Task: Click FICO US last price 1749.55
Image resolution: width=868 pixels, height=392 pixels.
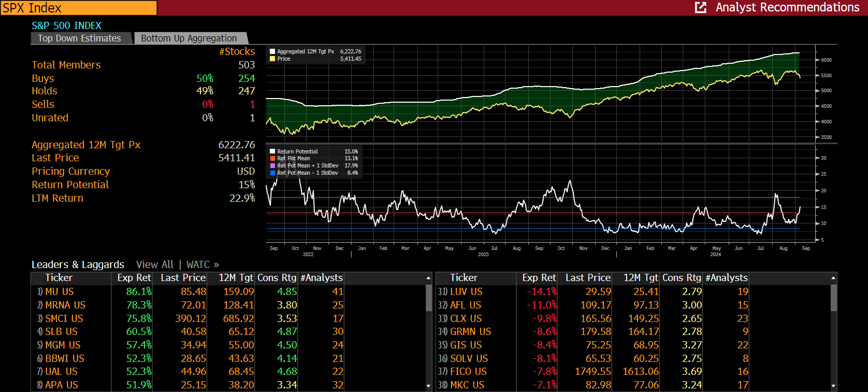Action: coord(593,372)
